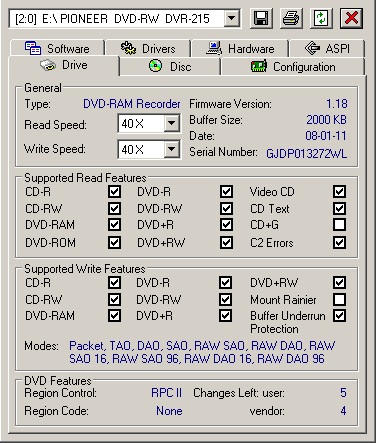
Task: Switch to the Disc tab
Action: (170, 67)
